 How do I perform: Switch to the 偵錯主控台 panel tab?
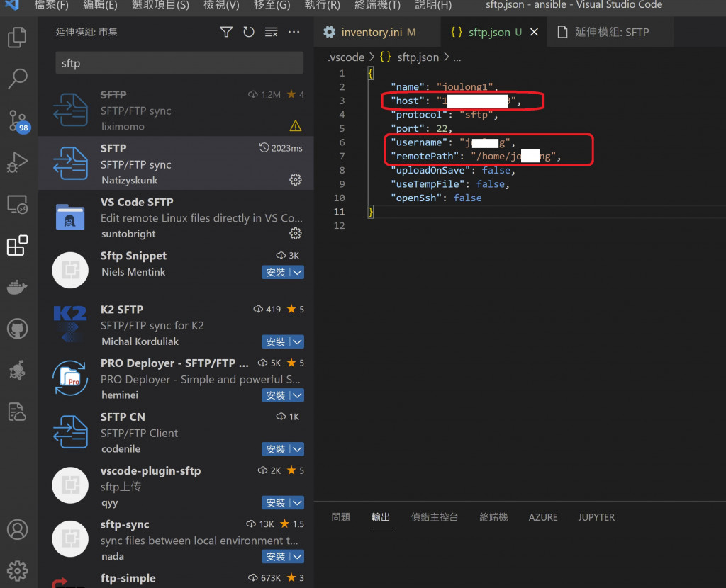click(x=435, y=517)
